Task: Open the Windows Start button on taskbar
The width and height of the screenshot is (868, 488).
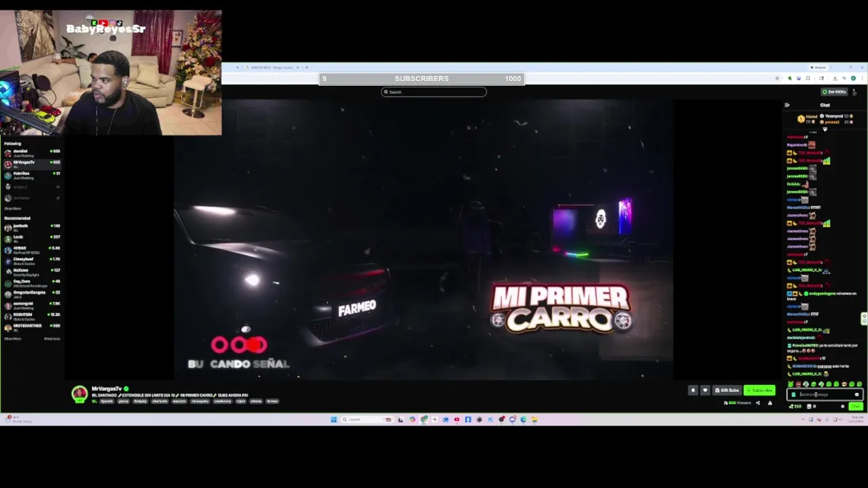Action: (x=334, y=420)
